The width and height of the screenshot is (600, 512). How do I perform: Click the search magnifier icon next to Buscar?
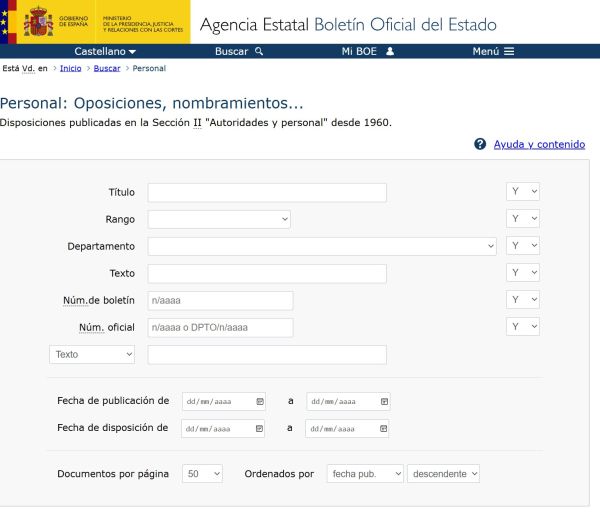(259, 51)
